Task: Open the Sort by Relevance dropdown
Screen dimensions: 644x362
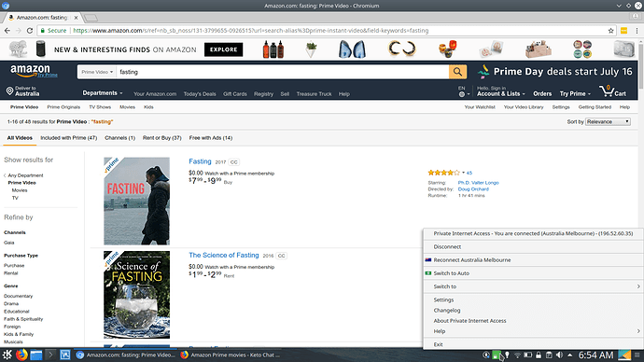Action: click(608, 122)
